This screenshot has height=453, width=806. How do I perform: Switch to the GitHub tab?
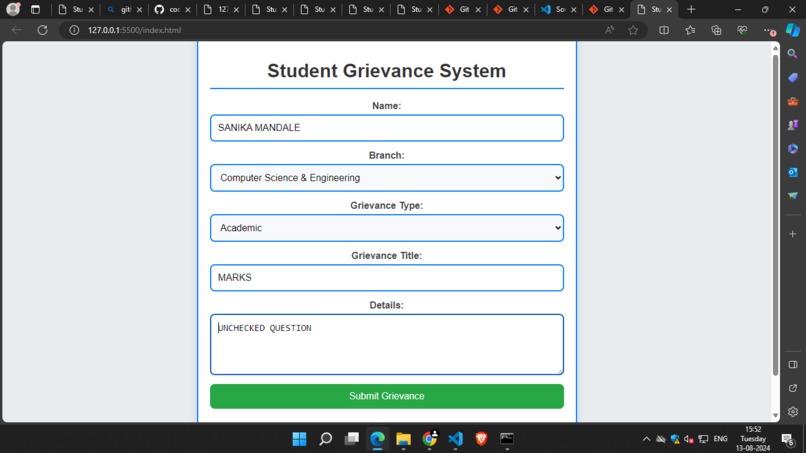click(172, 9)
